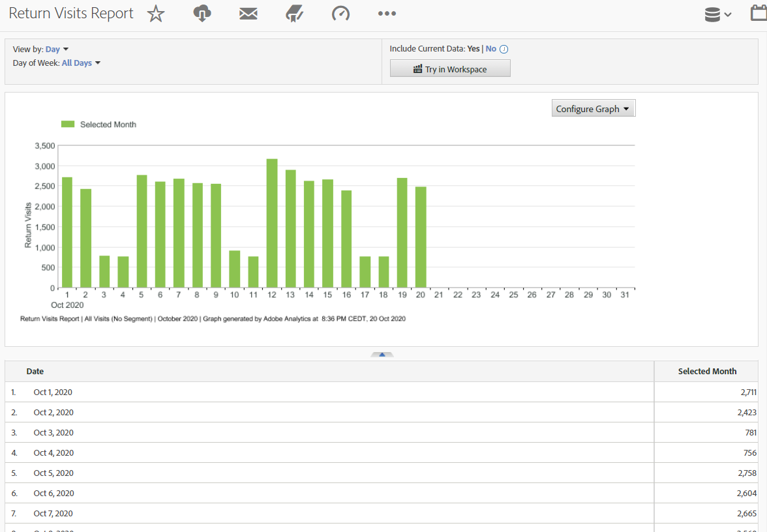Screen dimensions: 767x532
Task: Click the Oct 2020 axis label
Action: point(67,305)
